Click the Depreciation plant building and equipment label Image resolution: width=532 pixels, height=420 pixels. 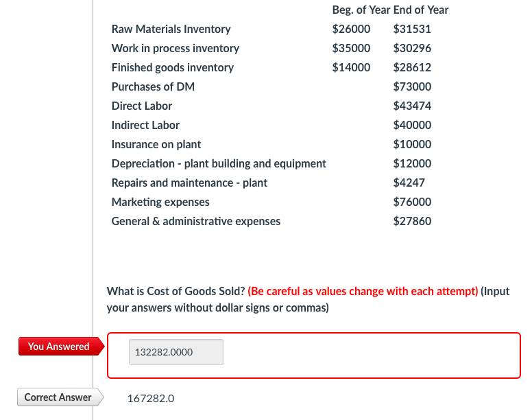(219, 163)
